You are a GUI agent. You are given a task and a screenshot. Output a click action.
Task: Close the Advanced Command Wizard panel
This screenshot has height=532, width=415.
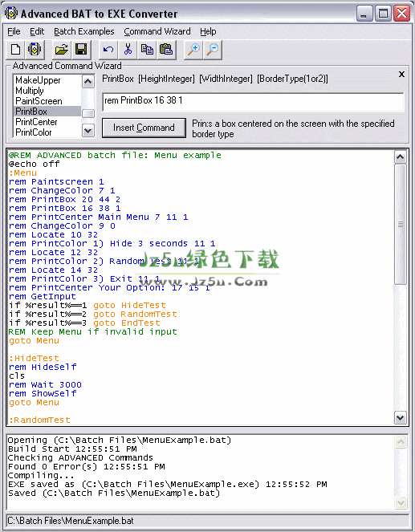coord(401,74)
